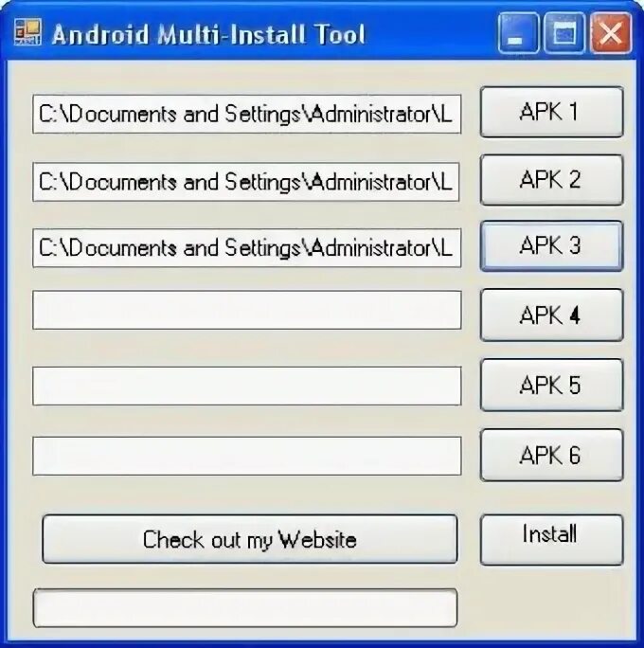Pick a fifth package using APK 5
644x648 pixels.
pyautogui.click(x=551, y=385)
